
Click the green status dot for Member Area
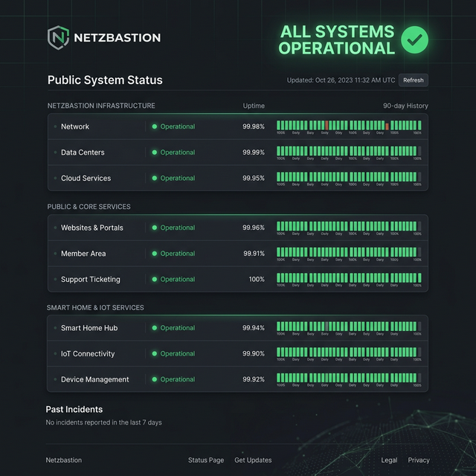tap(155, 254)
